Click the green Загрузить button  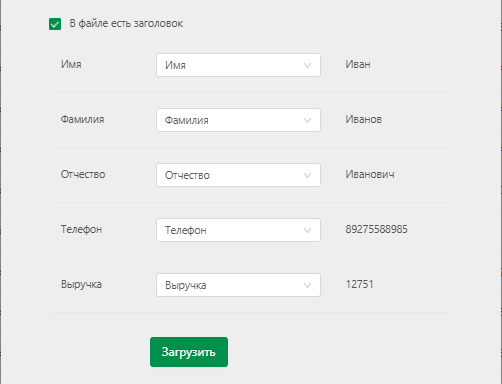[189, 352]
